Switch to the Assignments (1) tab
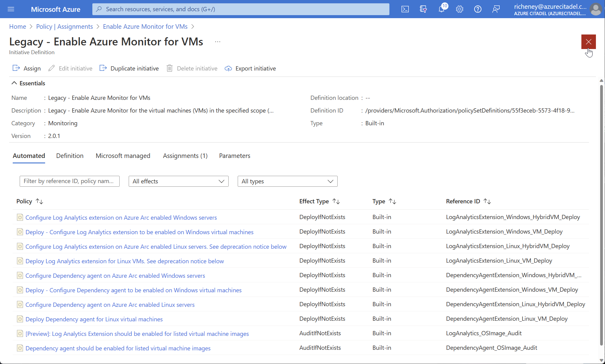 185,156
